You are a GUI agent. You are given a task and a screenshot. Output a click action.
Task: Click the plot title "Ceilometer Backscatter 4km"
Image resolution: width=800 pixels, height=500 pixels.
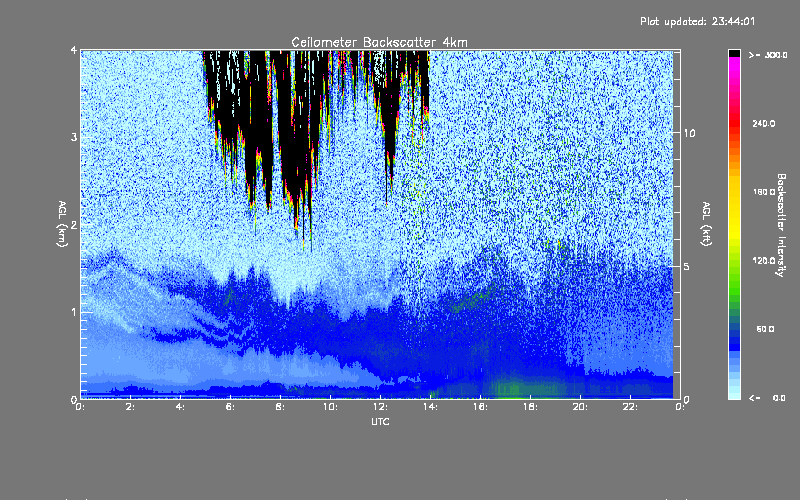379,42
